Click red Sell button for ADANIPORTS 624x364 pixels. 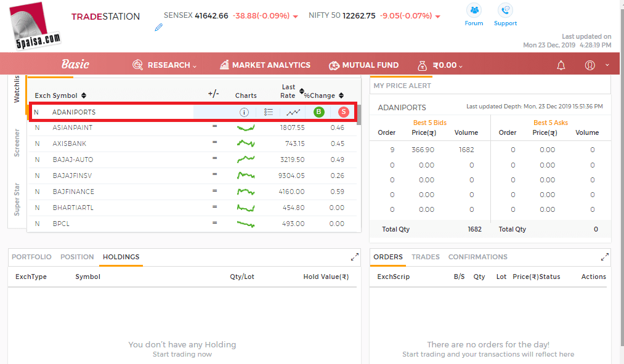[x=344, y=112]
